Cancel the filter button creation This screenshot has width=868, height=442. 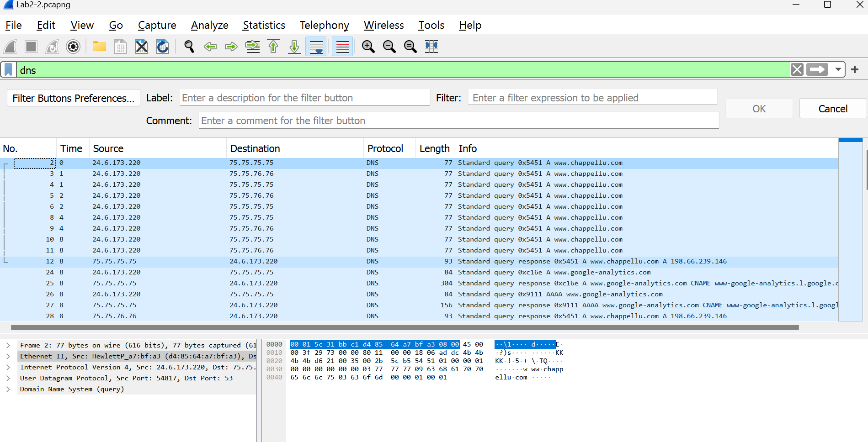[x=833, y=109]
